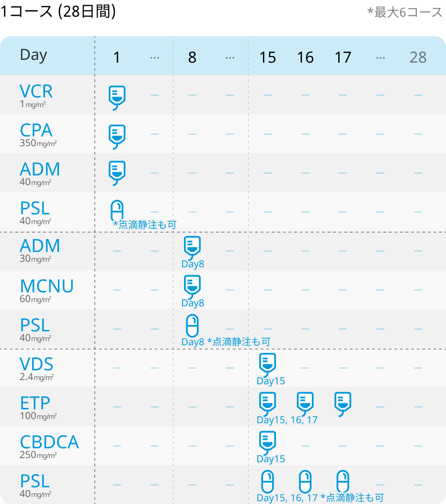This screenshot has height=504, width=446.
Task: Click the bottom PSL Day 17 capsule icon
Action: coord(343,482)
